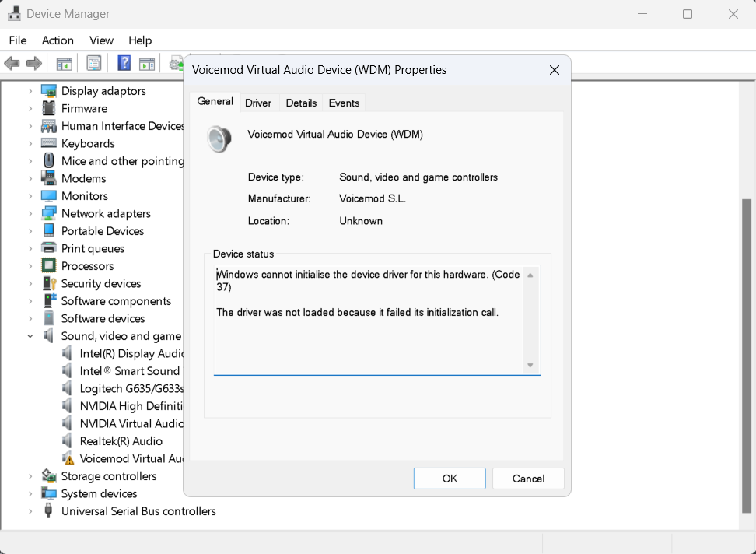Select Realtek(R) Audio device
756x554 pixels.
coord(121,441)
